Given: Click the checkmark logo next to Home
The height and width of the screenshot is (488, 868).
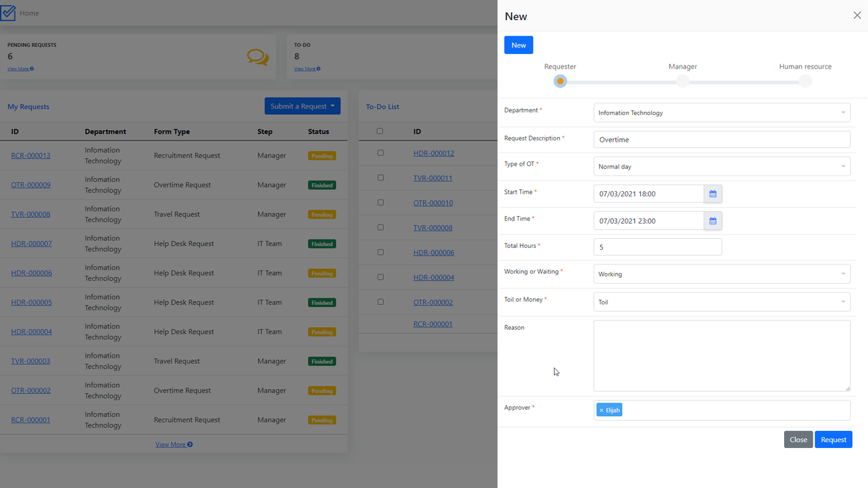Looking at the screenshot, I should tap(8, 12).
